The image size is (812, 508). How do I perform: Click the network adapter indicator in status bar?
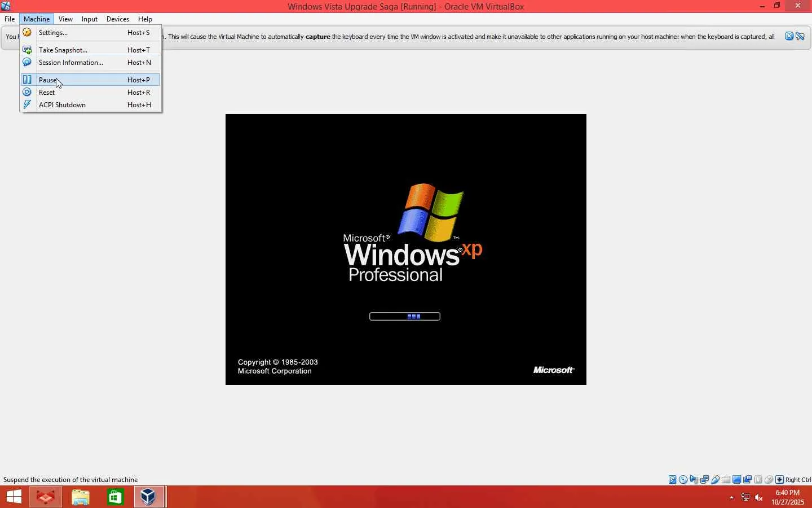coord(705,480)
